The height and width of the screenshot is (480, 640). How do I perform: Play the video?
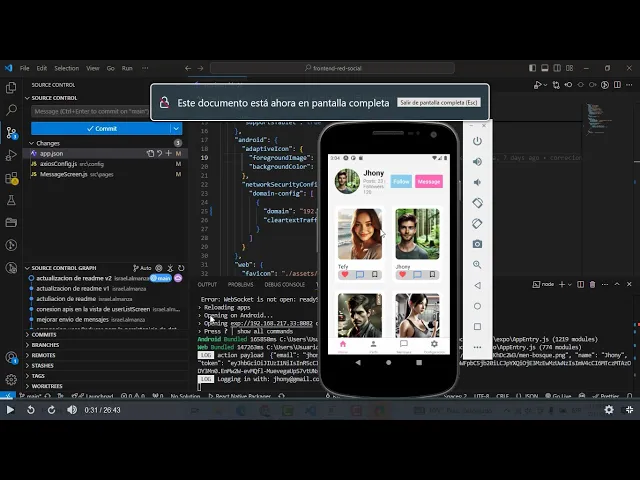click(10, 410)
